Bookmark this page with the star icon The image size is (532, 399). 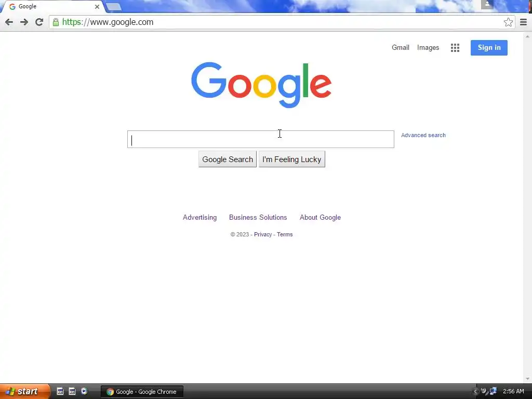tap(508, 22)
